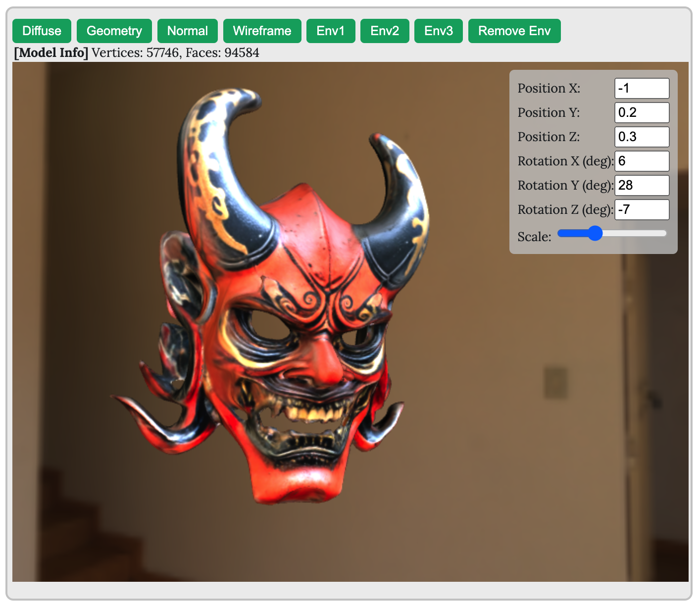Select the Position X input field
Viewport: 700px width, 610px height.
coord(642,88)
